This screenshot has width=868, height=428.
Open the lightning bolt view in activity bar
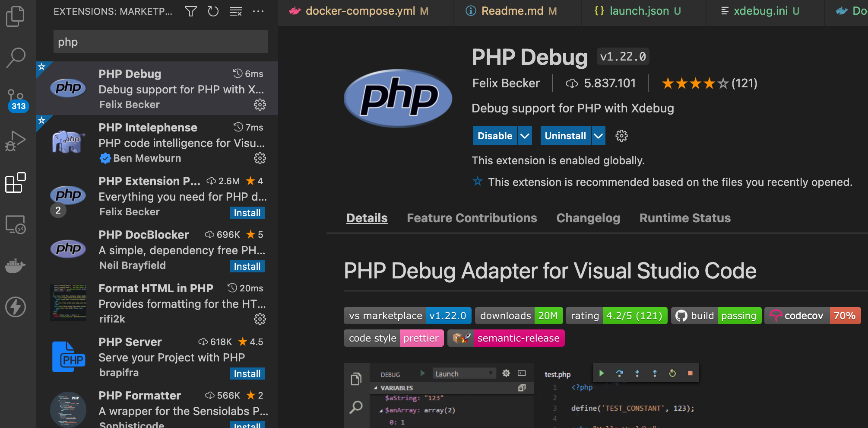pos(16,307)
